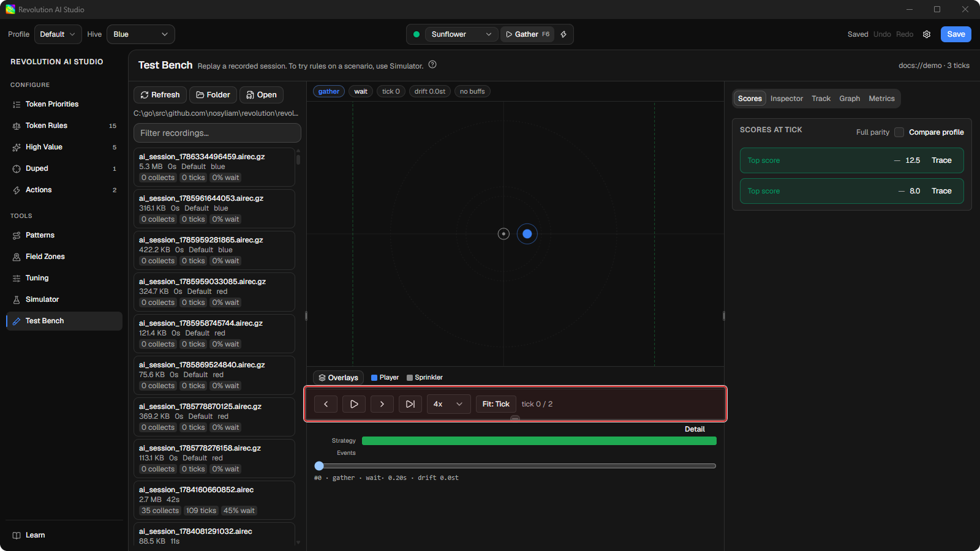Open the Sunflower field dropdown
980x551 pixels.
461,34
